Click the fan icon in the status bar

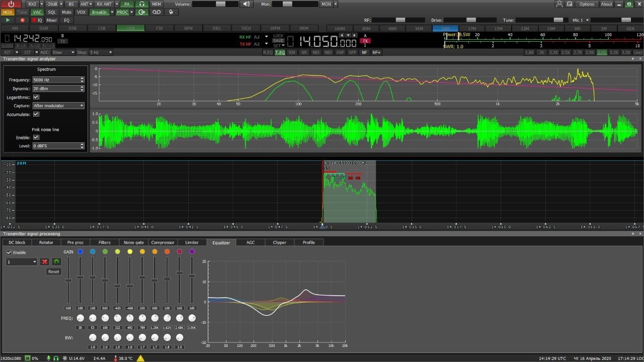(65, 358)
